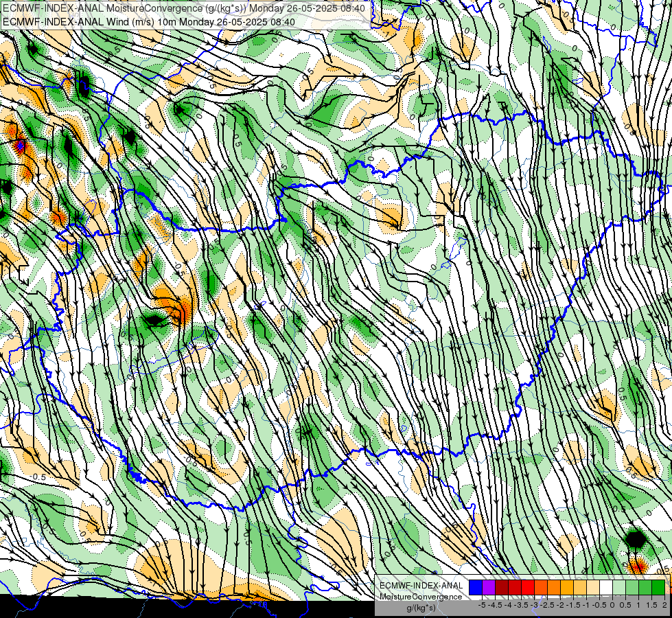The height and width of the screenshot is (618, 672).
Task: Click MoistureConvergence label inside the legend box
Action: point(421,597)
